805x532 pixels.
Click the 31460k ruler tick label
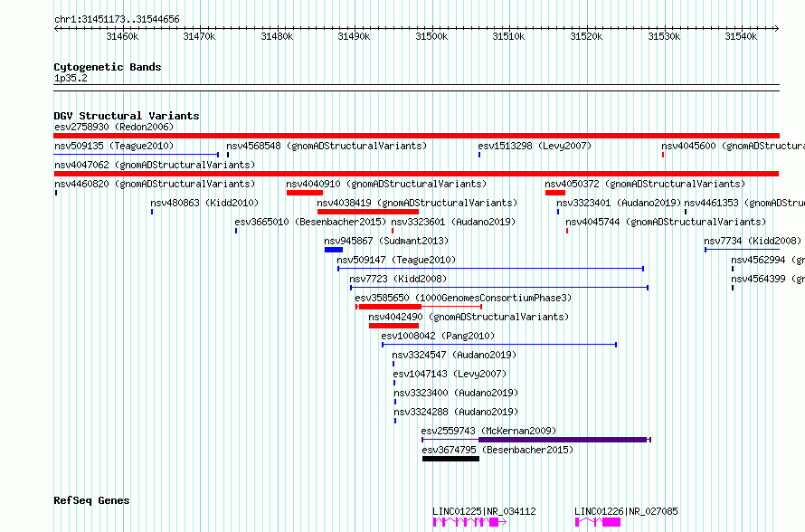(x=122, y=36)
